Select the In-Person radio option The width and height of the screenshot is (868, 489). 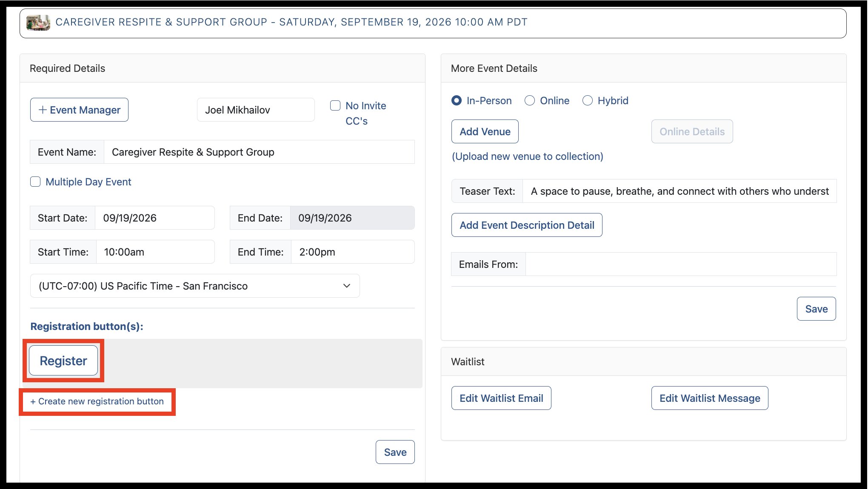pyautogui.click(x=457, y=100)
